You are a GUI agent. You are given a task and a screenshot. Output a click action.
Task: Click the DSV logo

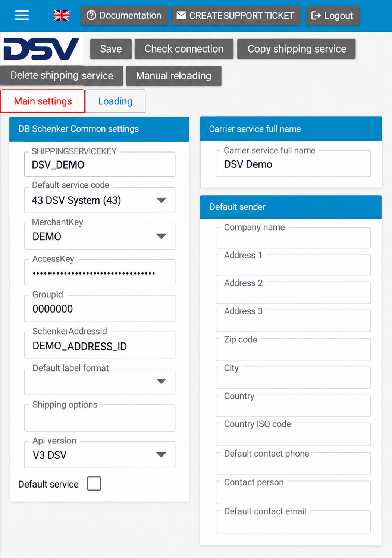(x=41, y=48)
